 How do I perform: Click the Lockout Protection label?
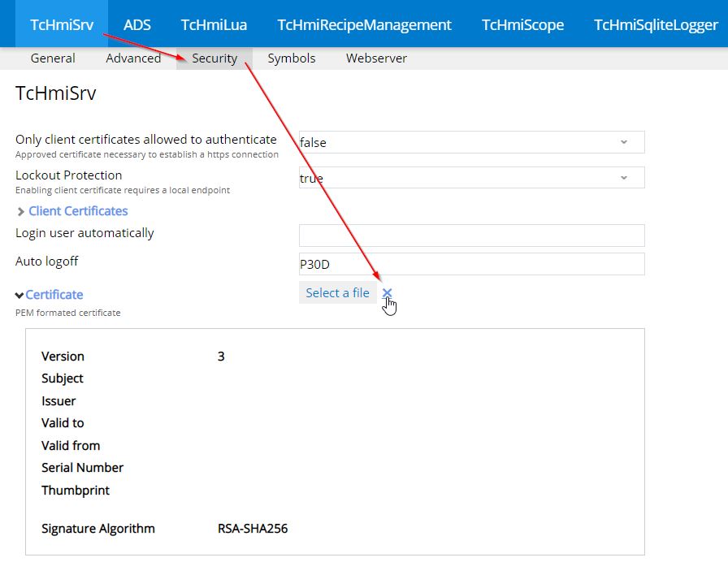click(69, 175)
